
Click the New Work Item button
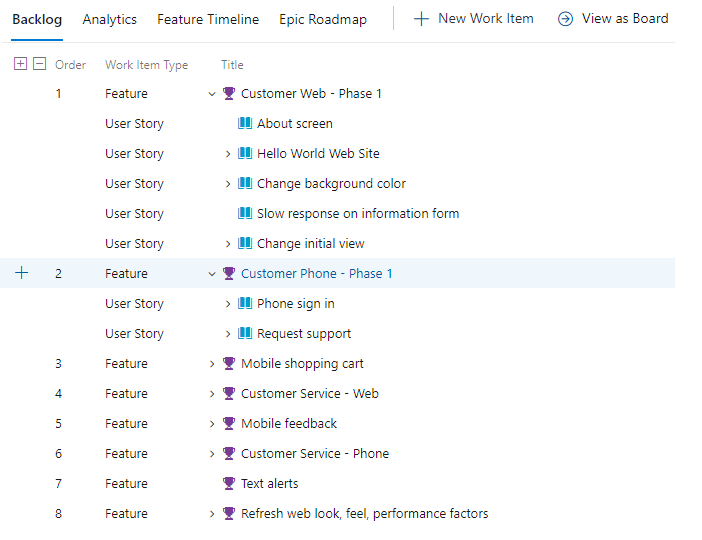[x=474, y=19]
